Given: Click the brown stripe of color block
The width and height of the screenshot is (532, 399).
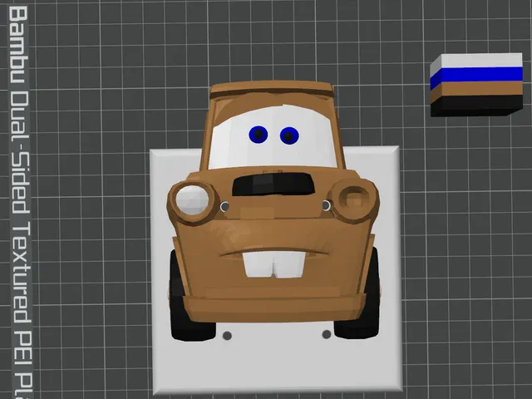Looking at the screenshot, I should tap(476, 91).
